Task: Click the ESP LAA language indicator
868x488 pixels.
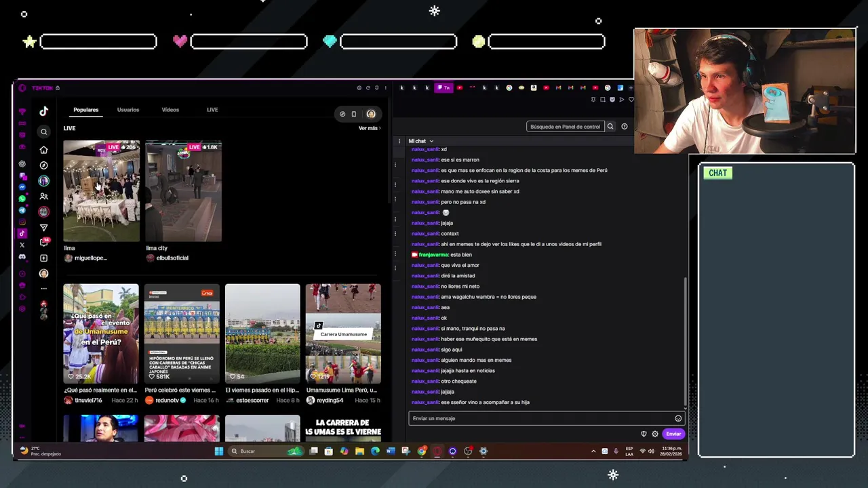Action: (x=629, y=451)
